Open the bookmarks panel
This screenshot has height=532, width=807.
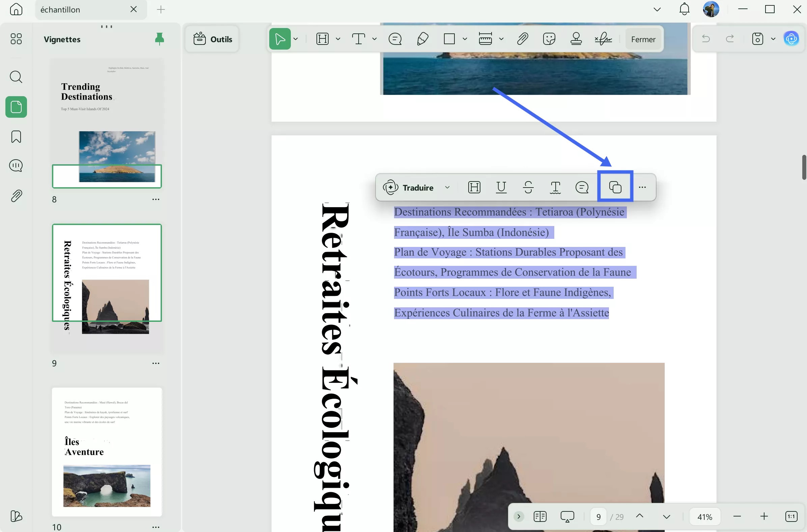[16, 136]
